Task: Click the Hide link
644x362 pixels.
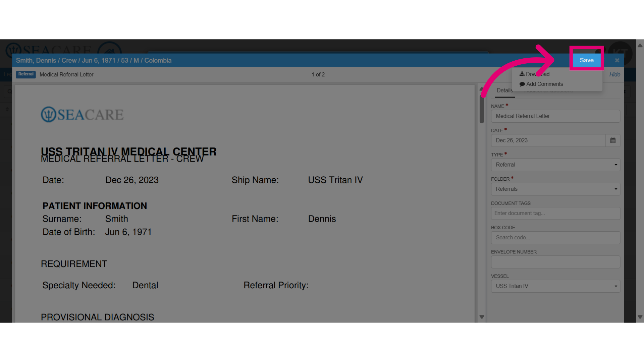Action: coord(614,74)
